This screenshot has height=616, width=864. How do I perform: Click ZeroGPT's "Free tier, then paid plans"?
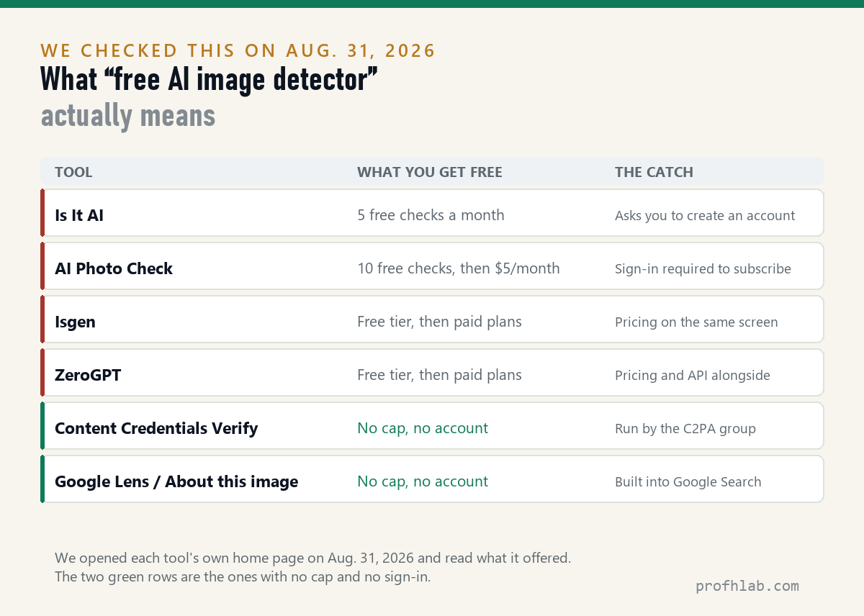[x=439, y=375]
